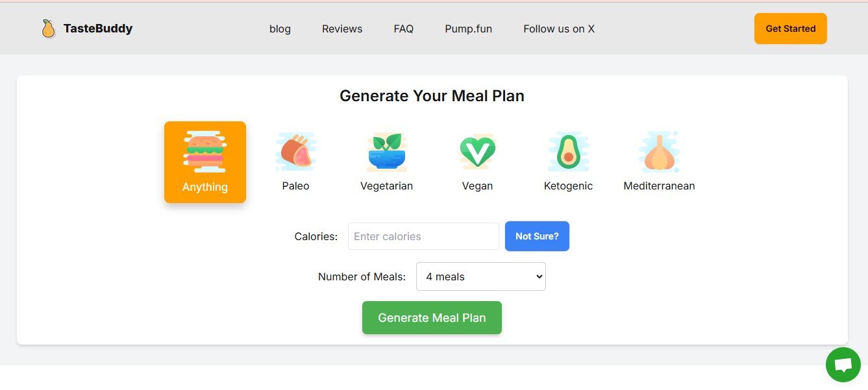Click the TasteBuddy brand name
The height and width of the screenshot is (390, 868).
98,29
